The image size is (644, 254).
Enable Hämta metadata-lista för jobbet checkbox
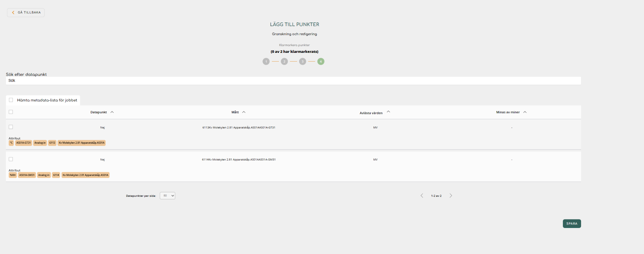tap(11, 100)
